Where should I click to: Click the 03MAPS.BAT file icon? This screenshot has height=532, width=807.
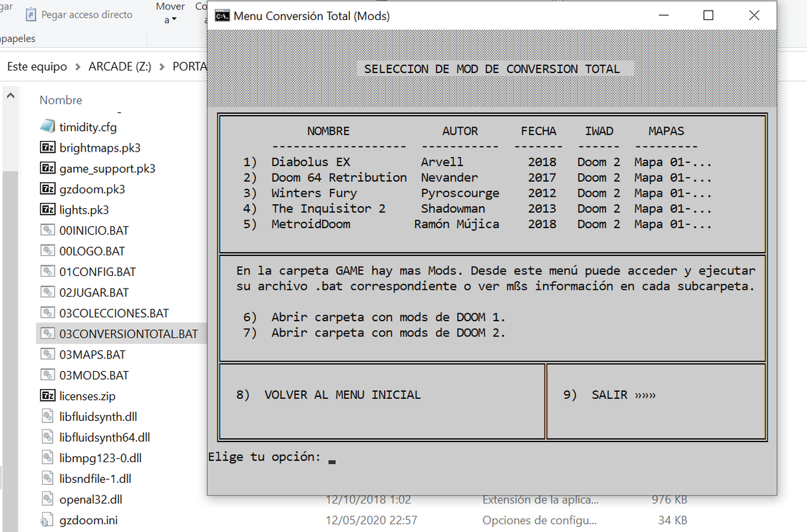tap(47, 354)
